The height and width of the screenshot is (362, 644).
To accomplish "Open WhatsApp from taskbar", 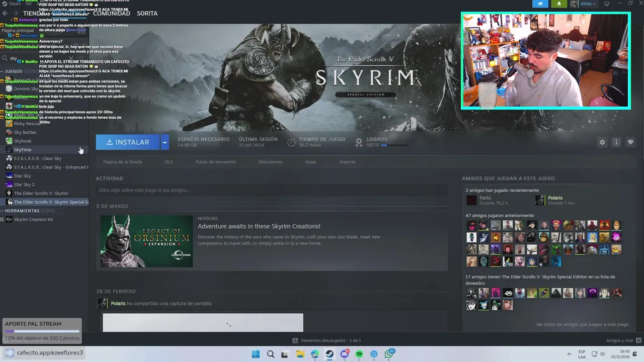I will click(389, 354).
